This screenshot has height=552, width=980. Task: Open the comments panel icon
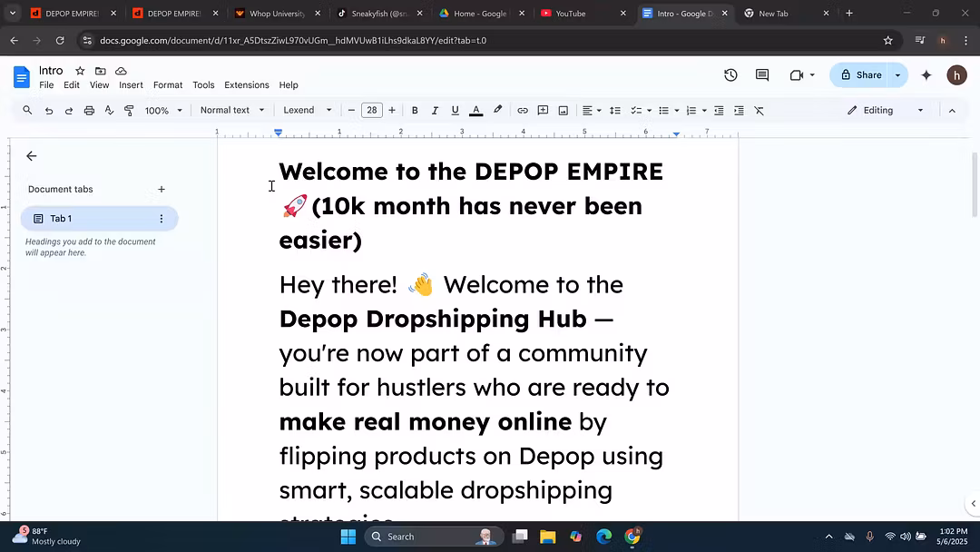(762, 75)
